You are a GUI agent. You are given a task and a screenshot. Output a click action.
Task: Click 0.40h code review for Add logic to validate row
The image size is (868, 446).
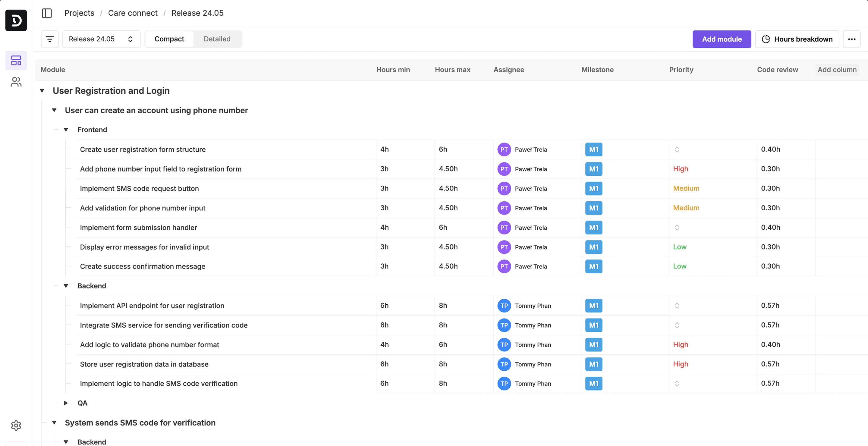[x=770, y=345]
